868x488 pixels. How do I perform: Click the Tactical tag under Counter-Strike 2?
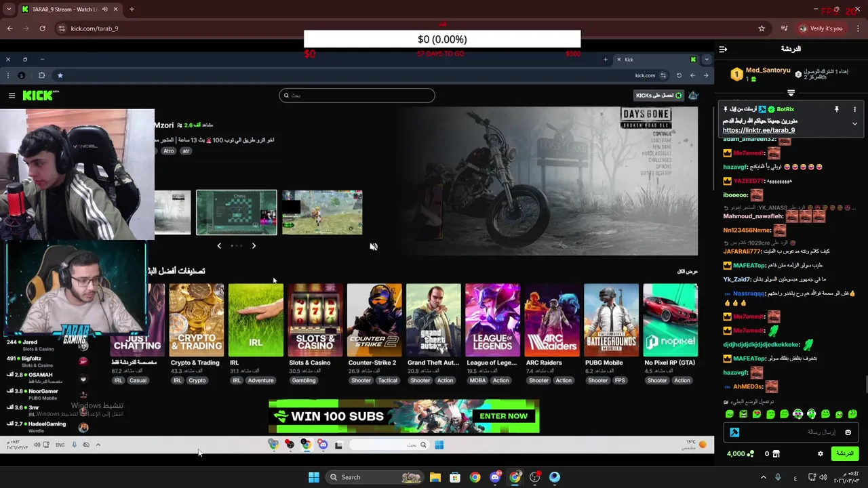click(x=388, y=380)
